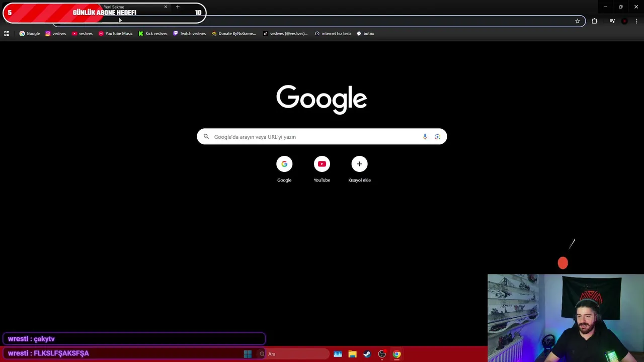This screenshot has height=362, width=644.
Task: Select the Yeni Sekme tab
Action: (x=133, y=7)
